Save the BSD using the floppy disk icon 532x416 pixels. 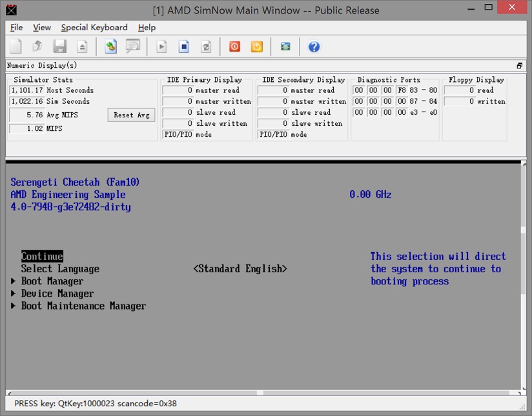coord(59,46)
